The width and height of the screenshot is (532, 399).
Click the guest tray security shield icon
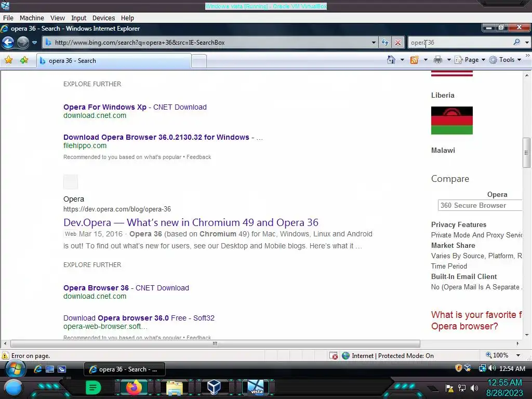point(458,368)
